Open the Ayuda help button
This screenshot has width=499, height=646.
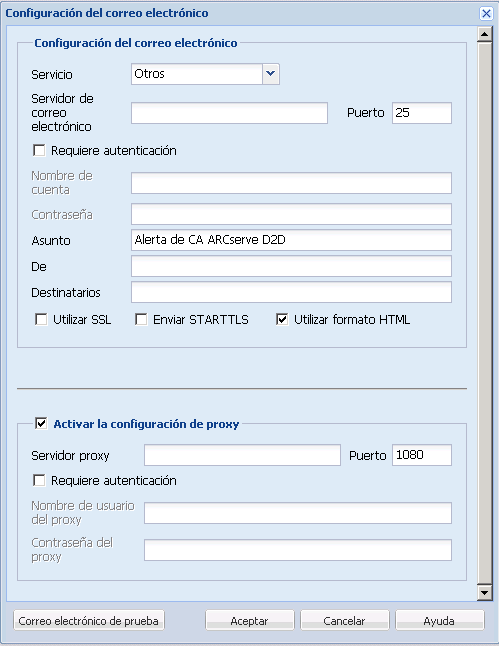(x=439, y=620)
